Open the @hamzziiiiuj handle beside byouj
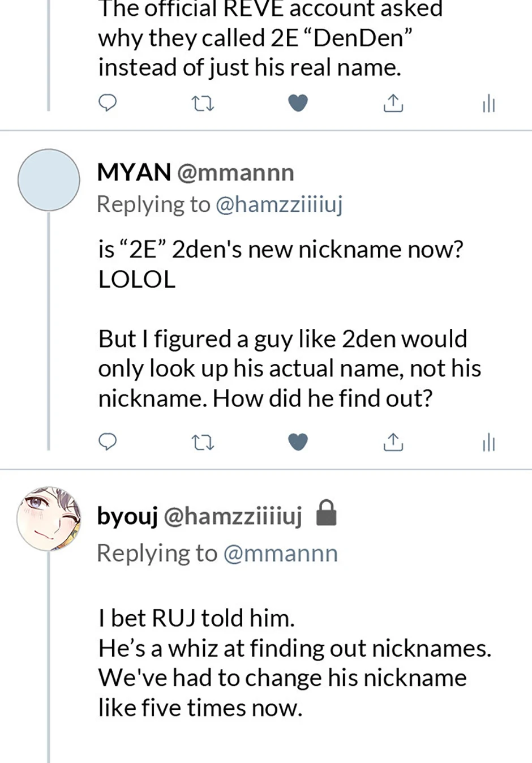The height and width of the screenshot is (763, 532). (x=233, y=516)
